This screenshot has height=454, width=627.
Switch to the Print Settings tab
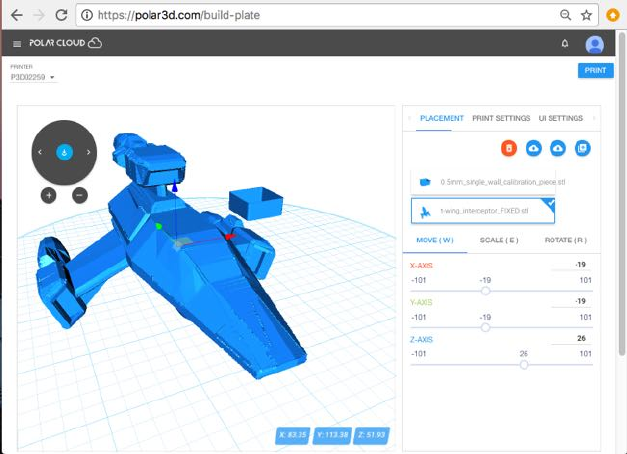501,118
